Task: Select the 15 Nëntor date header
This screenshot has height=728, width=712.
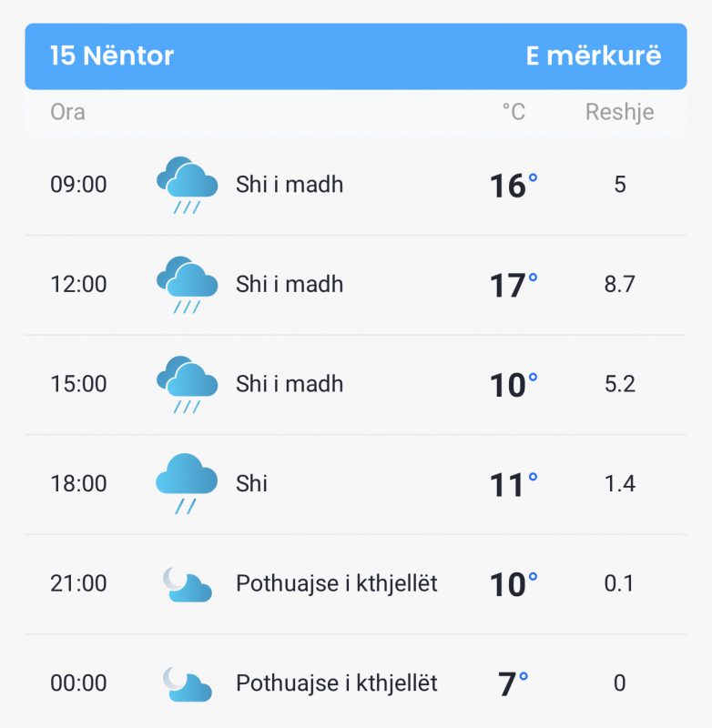Action: pyautogui.click(x=111, y=56)
